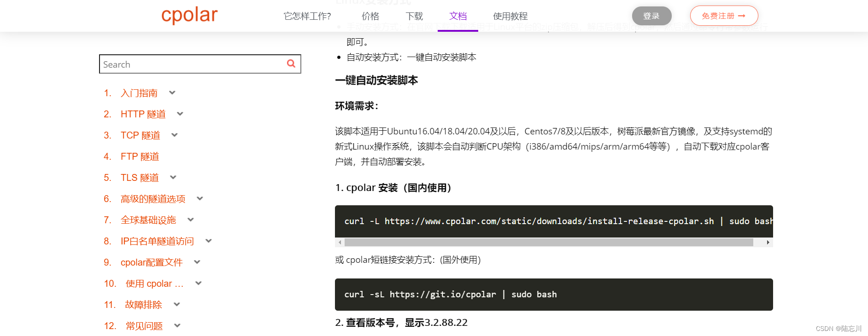
Task: Open the 下载 nav item
Action: [414, 16]
